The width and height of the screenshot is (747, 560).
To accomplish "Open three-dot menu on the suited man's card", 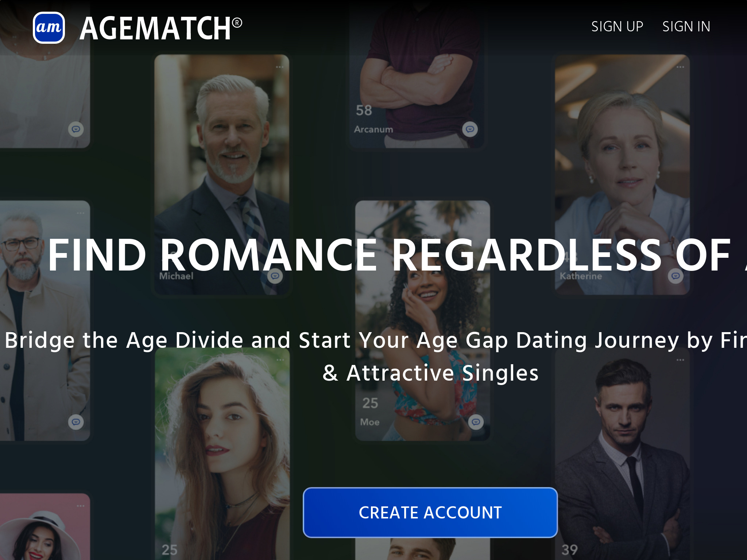I will pos(680,360).
